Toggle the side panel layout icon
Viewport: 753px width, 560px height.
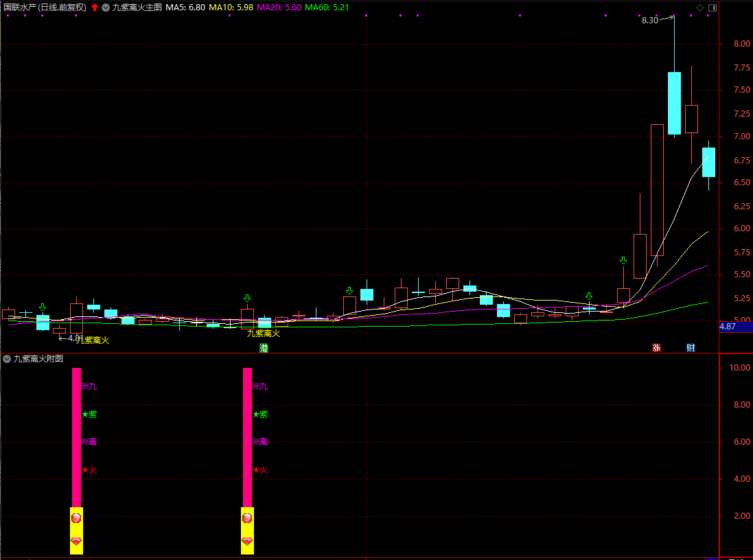coord(713,8)
